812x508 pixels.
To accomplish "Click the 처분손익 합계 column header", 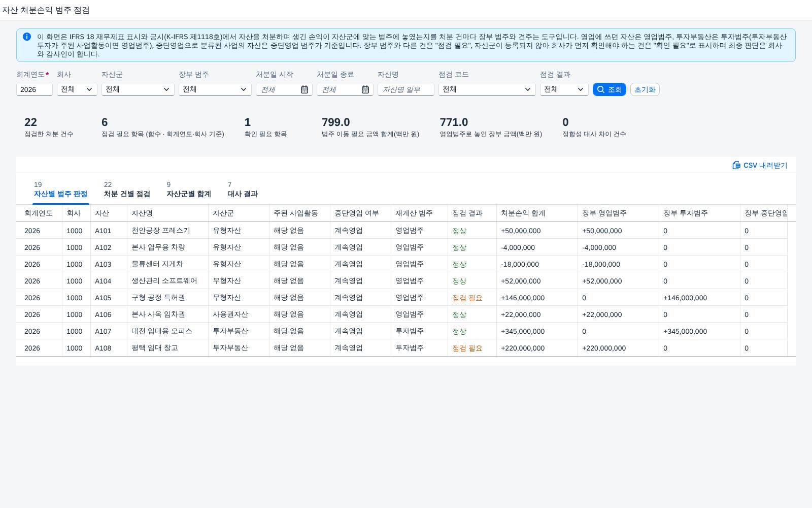I will point(537,213).
